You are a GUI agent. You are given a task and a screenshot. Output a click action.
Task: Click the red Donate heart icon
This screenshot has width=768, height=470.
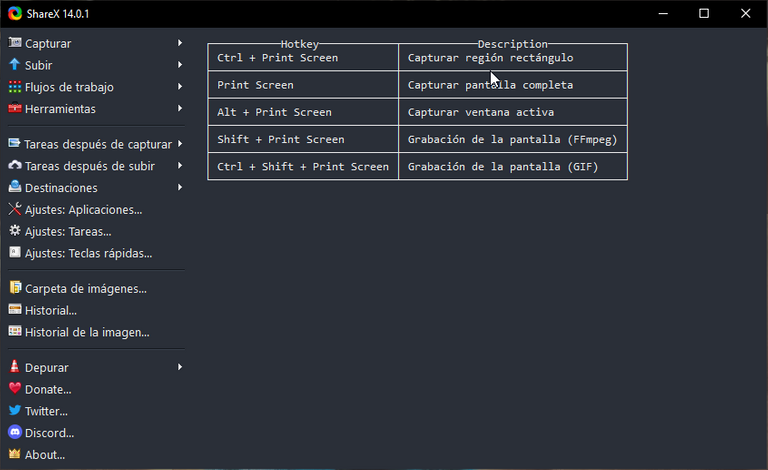pyautogui.click(x=15, y=389)
